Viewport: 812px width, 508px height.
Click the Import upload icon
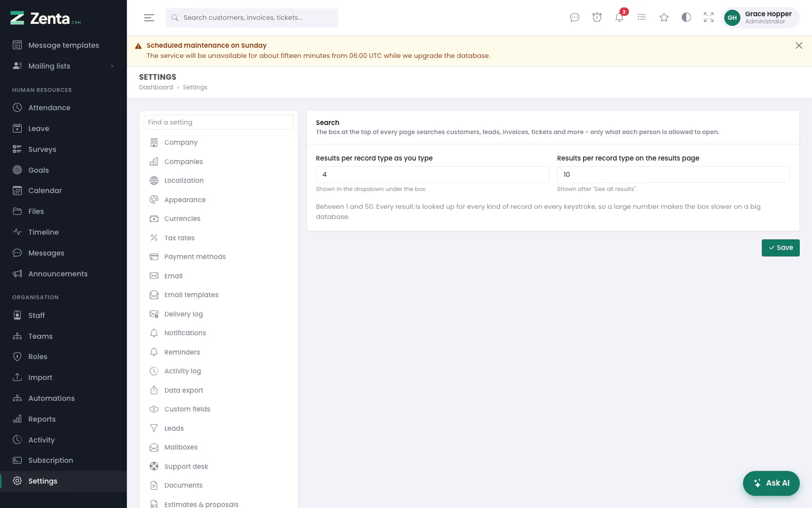point(17,377)
